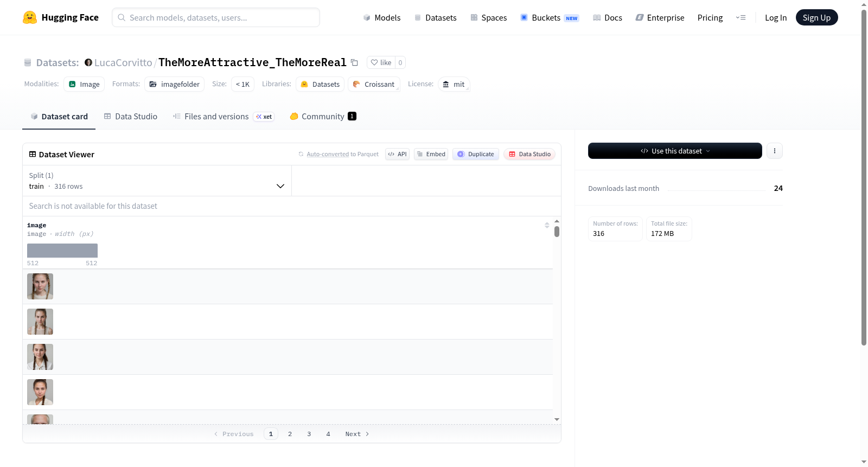Open the Community tab

[x=323, y=117]
